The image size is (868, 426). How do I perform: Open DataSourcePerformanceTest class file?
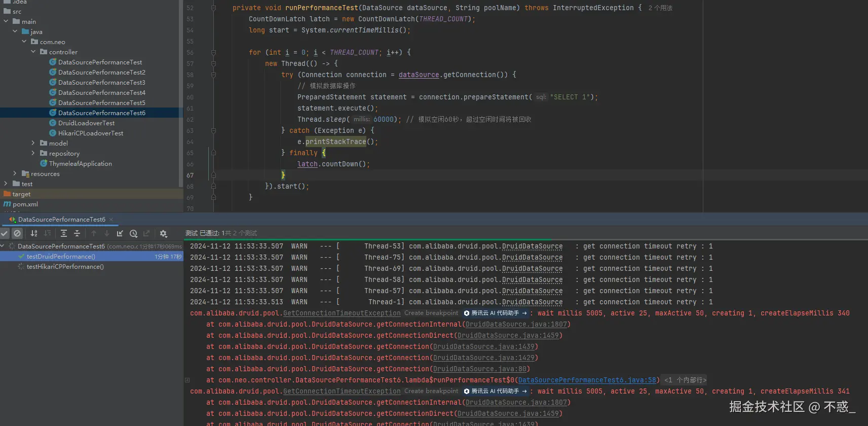(x=100, y=62)
